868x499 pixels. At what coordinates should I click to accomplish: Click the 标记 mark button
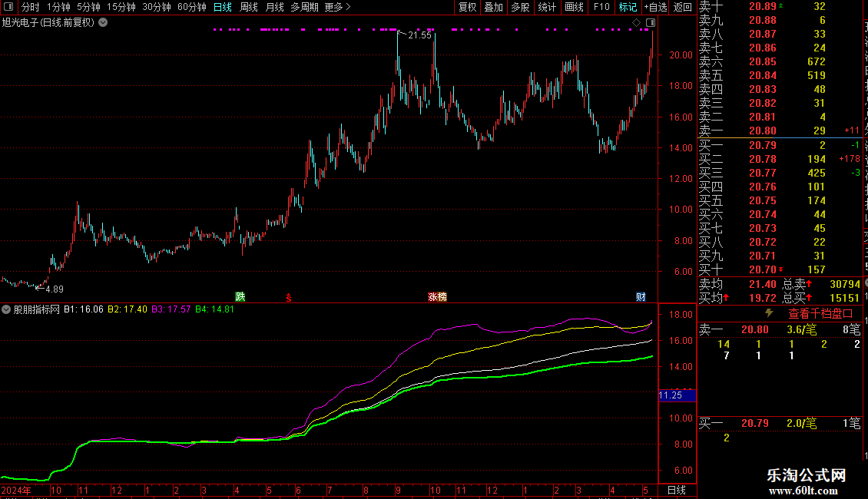pos(628,7)
